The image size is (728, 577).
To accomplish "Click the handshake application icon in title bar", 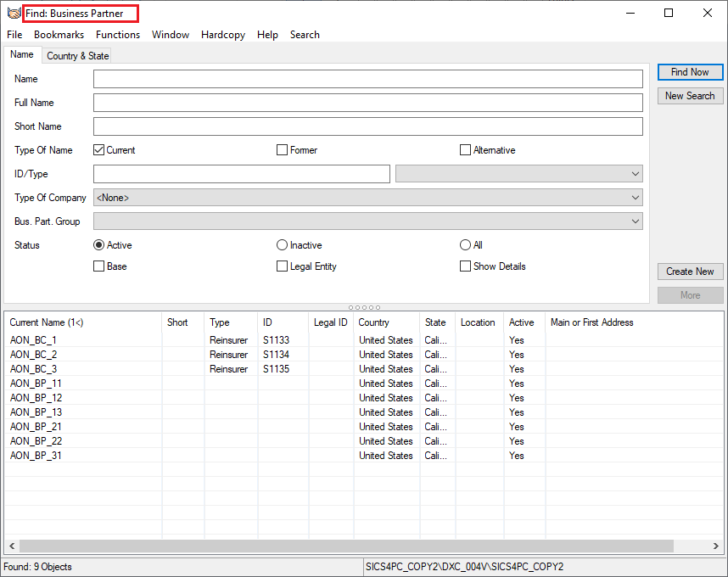I will pos(14,13).
